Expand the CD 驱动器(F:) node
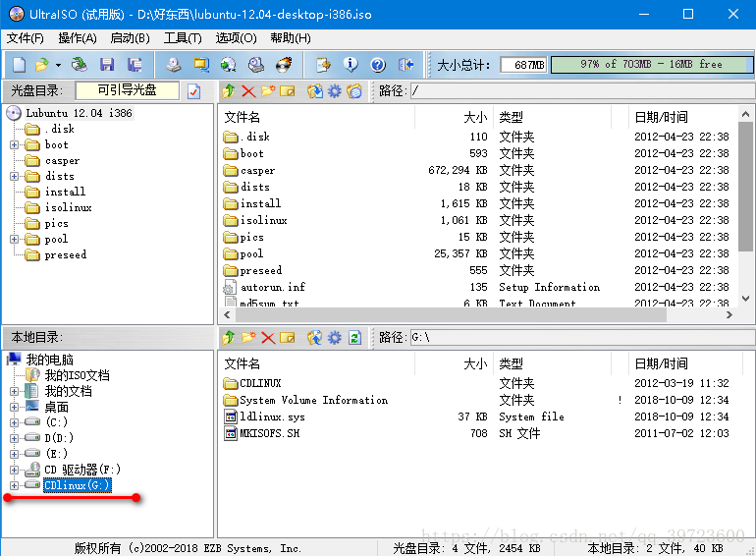The width and height of the screenshot is (756, 556). (14, 470)
